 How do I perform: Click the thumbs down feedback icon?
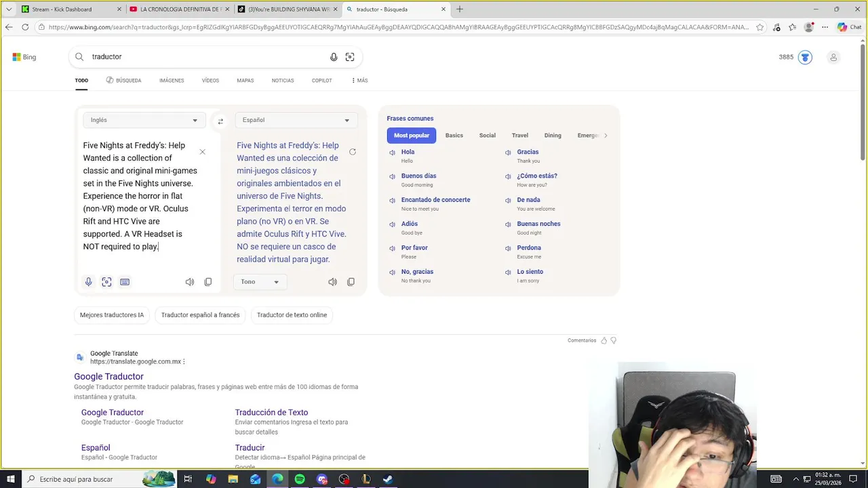tap(614, 340)
